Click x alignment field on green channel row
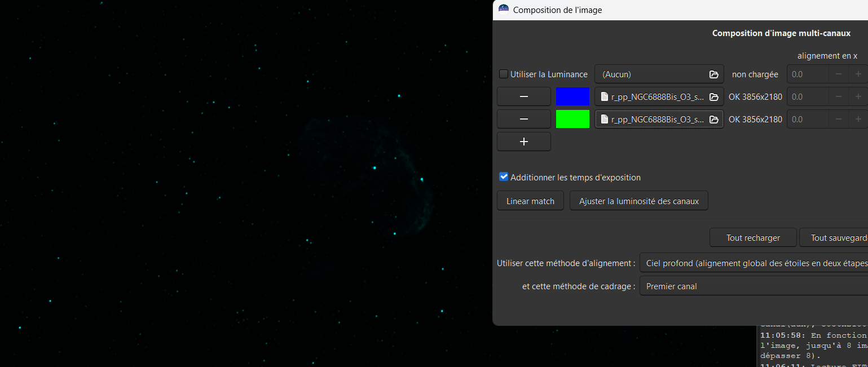868x367 pixels. (x=808, y=120)
